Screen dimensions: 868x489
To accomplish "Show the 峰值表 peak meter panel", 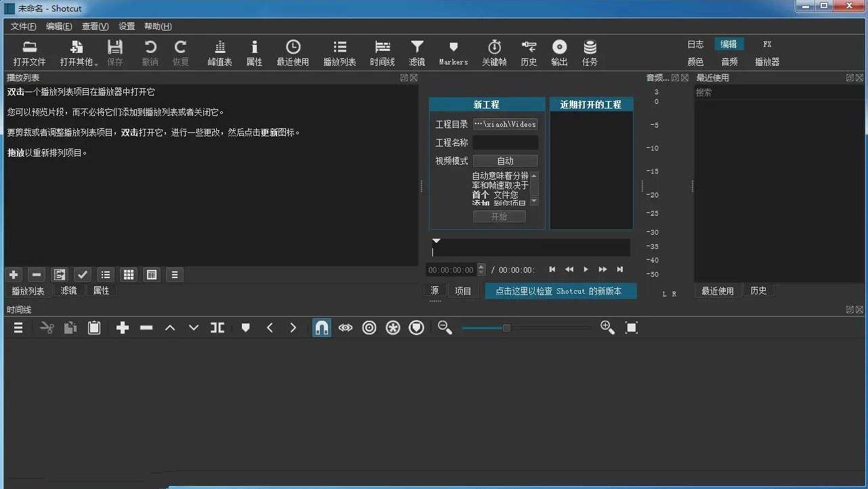I will click(x=219, y=52).
